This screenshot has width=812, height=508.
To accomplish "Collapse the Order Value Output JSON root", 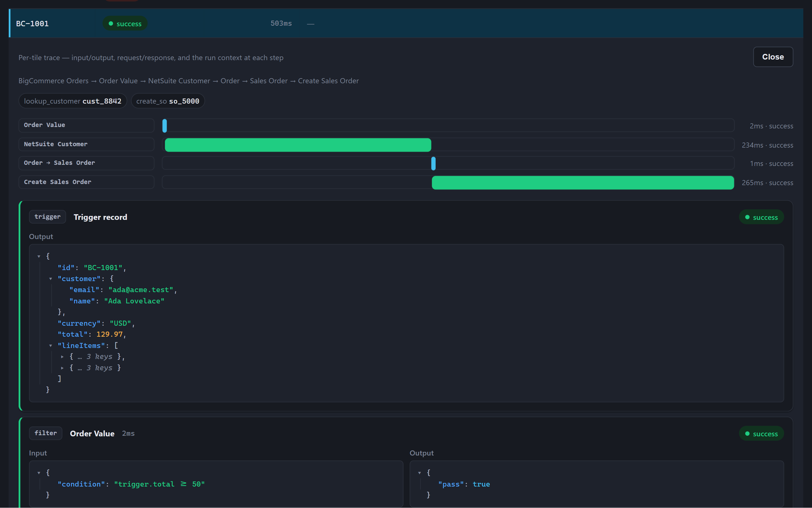I will tap(420, 473).
